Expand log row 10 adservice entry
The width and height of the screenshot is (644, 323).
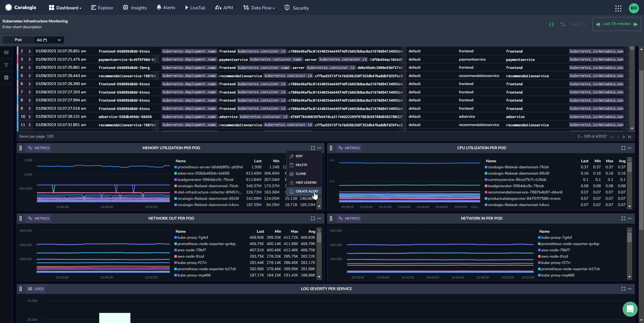coord(30,117)
